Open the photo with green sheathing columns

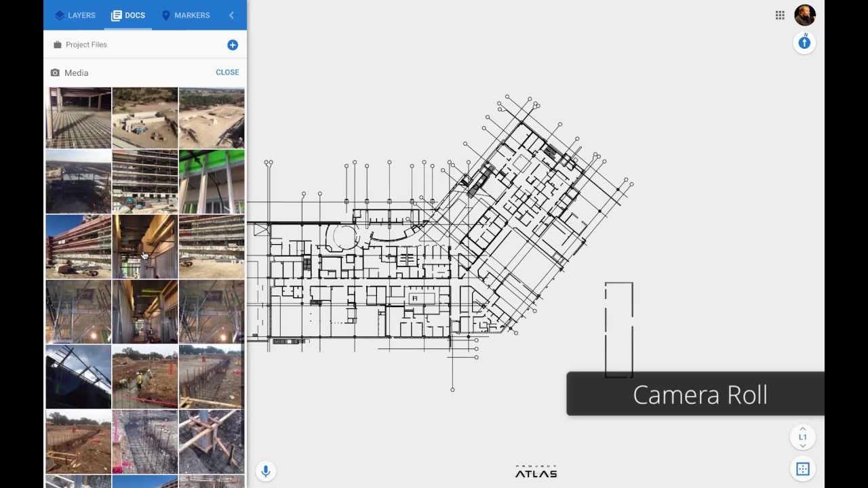[x=212, y=182]
